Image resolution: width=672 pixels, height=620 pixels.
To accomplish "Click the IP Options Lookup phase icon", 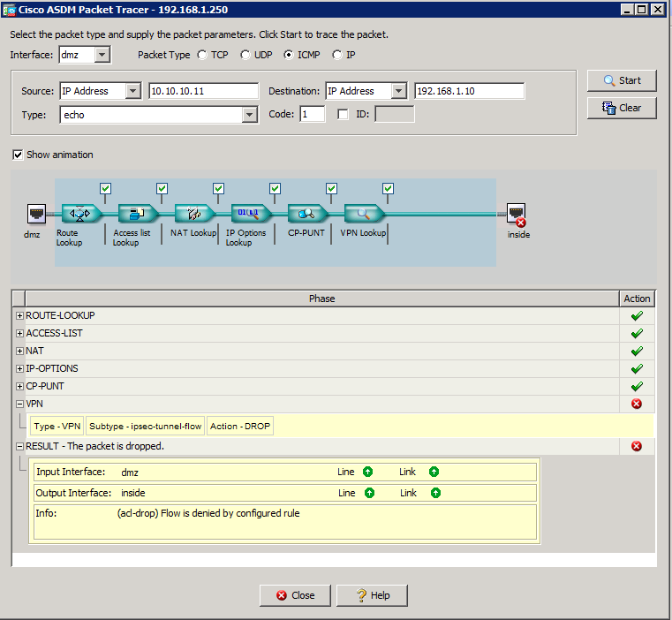I will (x=250, y=213).
